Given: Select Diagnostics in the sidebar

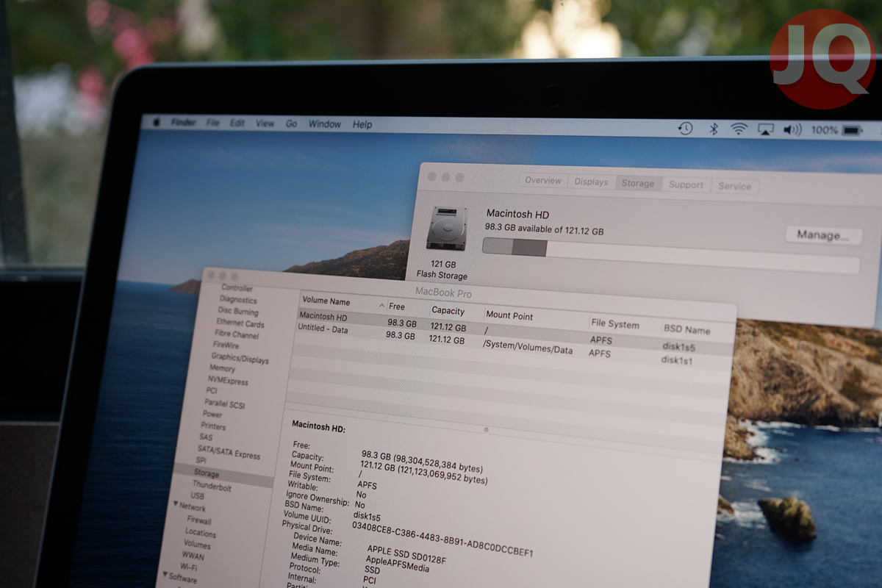Looking at the screenshot, I should click(238, 300).
